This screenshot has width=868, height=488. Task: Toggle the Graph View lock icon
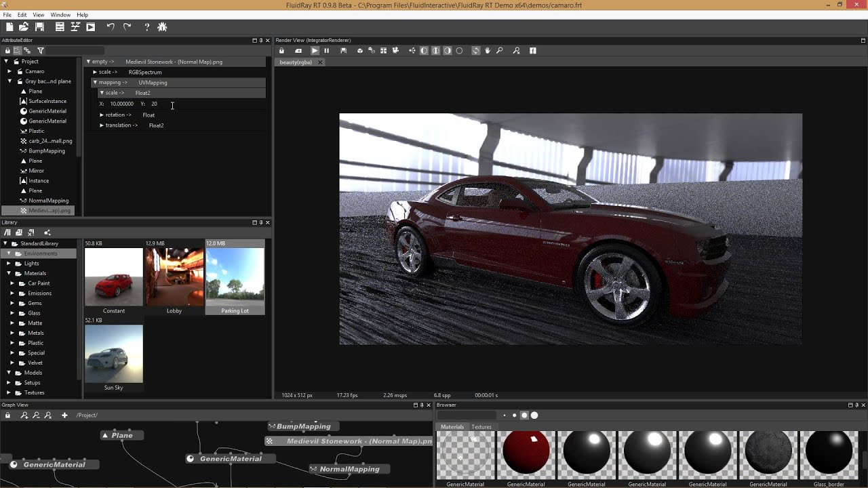(x=7, y=415)
